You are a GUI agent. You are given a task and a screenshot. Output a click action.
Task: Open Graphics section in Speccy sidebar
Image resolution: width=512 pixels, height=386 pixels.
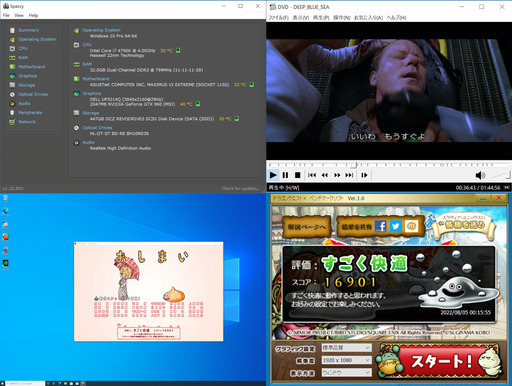tap(28, 76)
